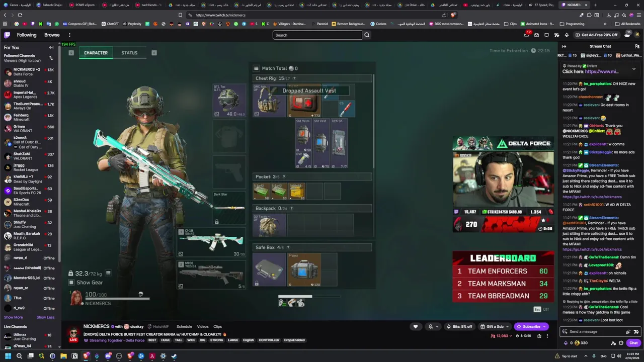Open File Explorer in the taskbar
The height and width of the screenshot is (362, 644).
tap(63, 356)
